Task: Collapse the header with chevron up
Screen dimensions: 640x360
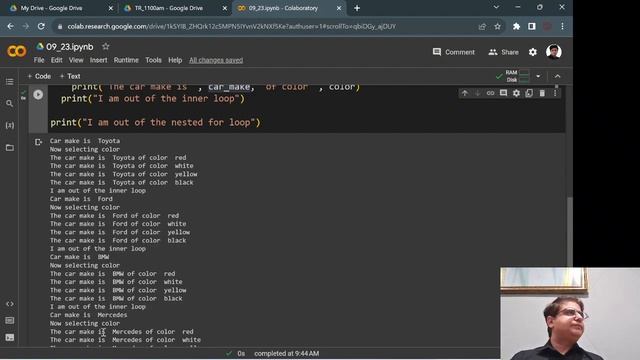Action: tap(557, 76)
